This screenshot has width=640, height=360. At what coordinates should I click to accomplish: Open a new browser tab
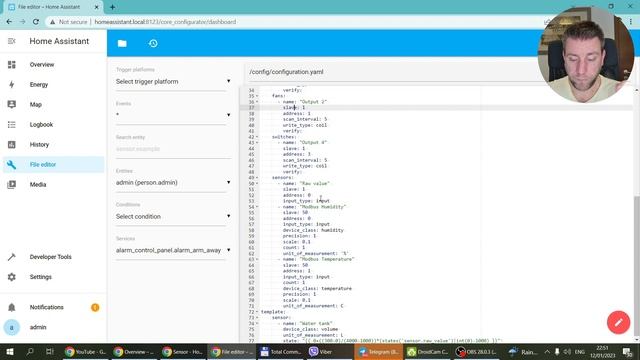click(x=112, y=7)
